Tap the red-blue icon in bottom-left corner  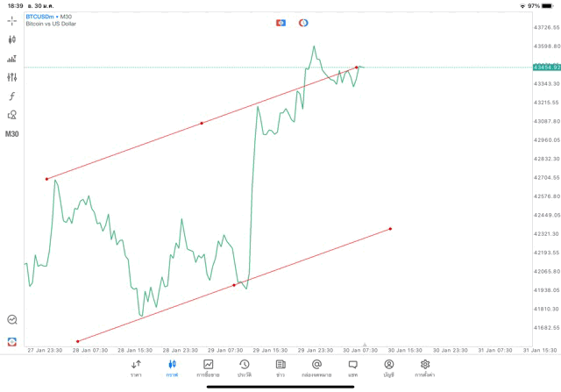tap(12, 341)
